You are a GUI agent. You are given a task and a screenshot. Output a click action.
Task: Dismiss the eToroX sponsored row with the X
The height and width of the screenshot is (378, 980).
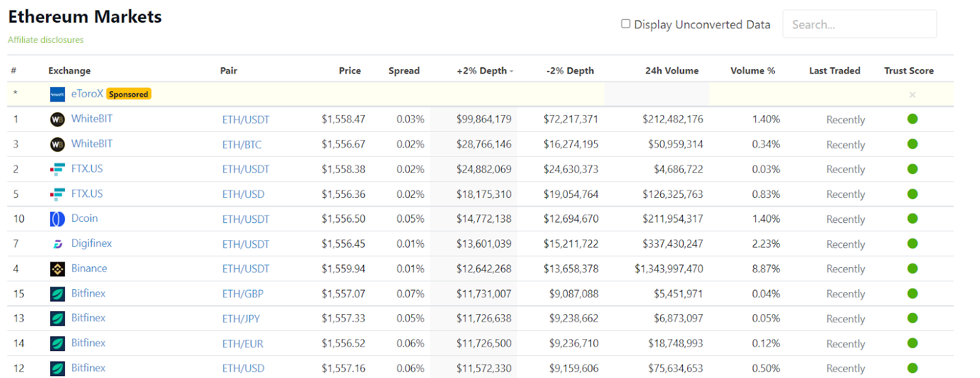click(x=913, y=94)
